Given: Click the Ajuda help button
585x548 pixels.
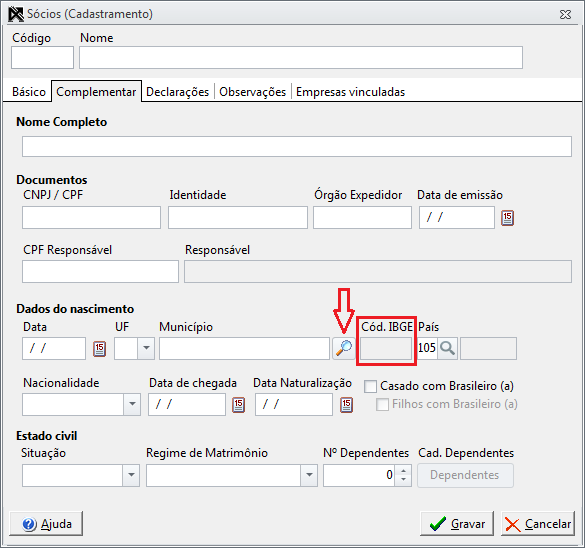Looking at the screenshot, I should pos(46,524).
